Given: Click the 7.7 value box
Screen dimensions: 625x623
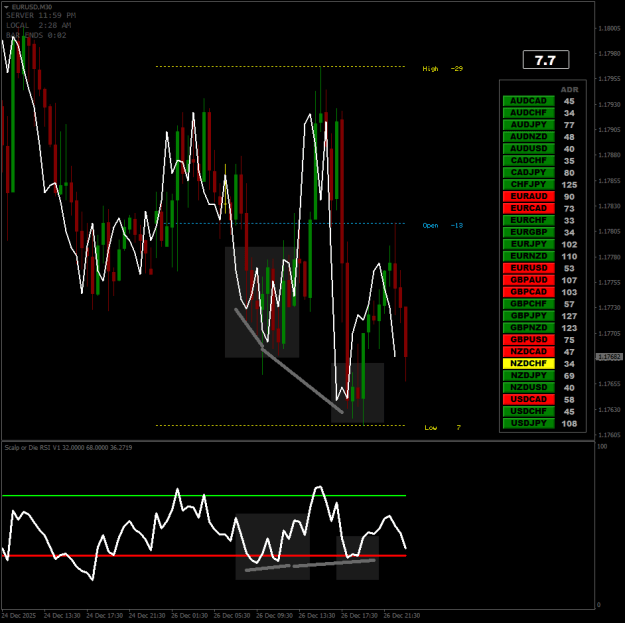Looking at the screenshot, I should [x=546, y=60].
